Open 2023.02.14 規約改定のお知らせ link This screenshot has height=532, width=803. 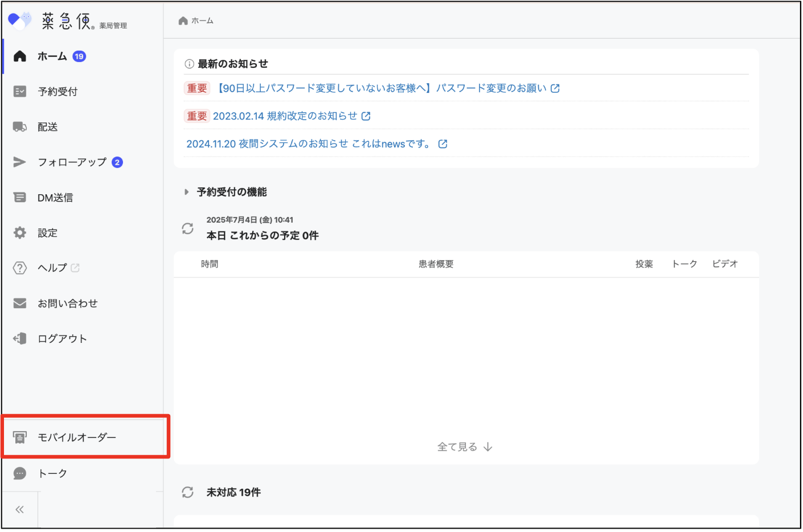285,116
